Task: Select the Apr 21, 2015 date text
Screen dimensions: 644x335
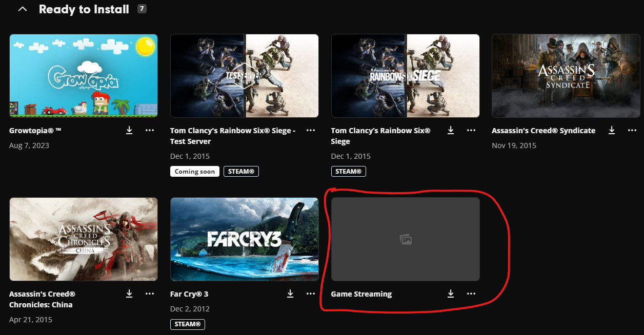Action: 31,320
